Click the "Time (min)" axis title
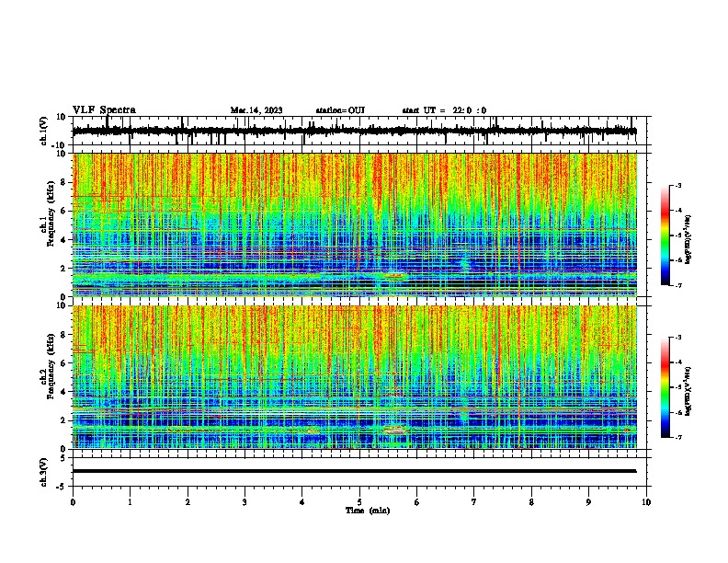This screenshot has width=728, height=563. pos(368,511)
